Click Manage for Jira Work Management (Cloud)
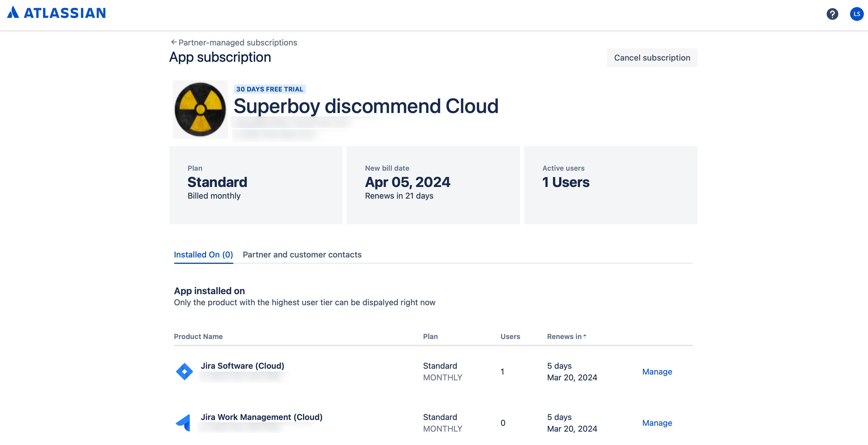 [657, 423]
